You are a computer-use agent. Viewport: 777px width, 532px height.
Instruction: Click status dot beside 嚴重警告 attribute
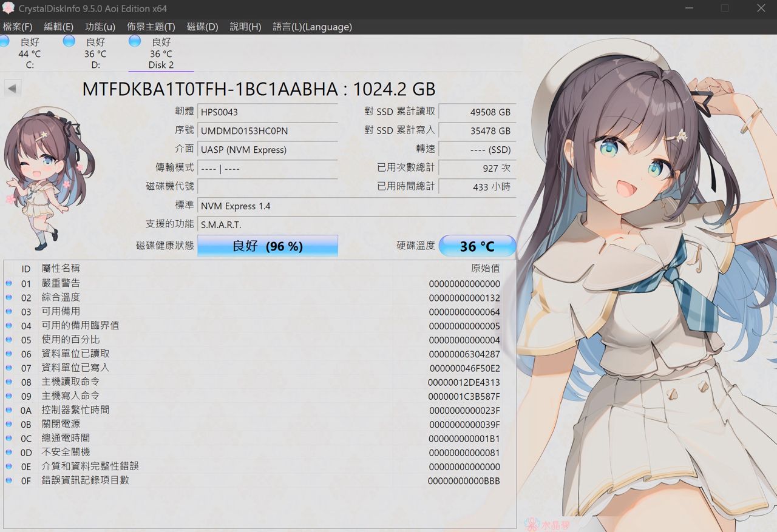pyautogui.click(x=9, y=283)
